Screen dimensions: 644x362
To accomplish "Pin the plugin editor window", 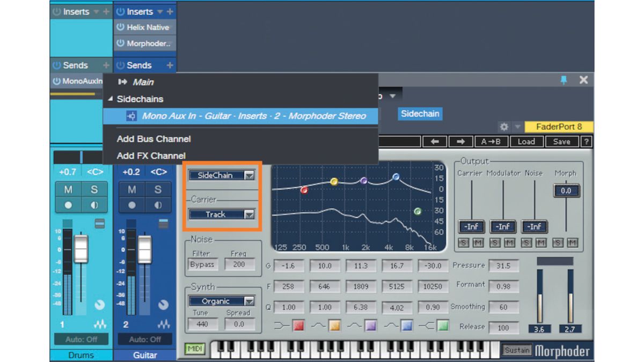I will coord(562,79).
